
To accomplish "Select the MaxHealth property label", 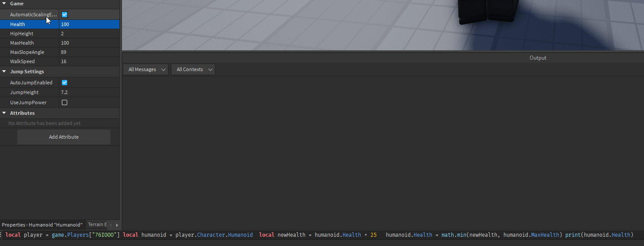I will 22,43.
